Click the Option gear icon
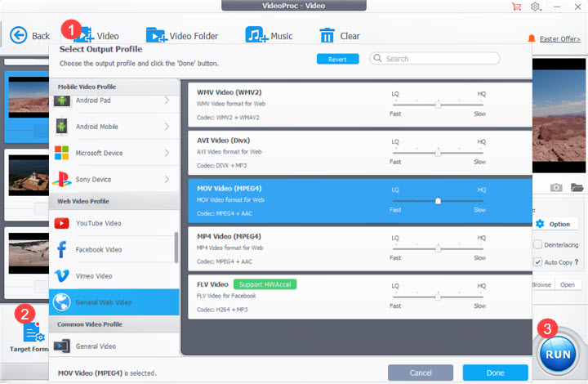Image resolution: width=588 pixels, height=384 pixels. point(540,224)
